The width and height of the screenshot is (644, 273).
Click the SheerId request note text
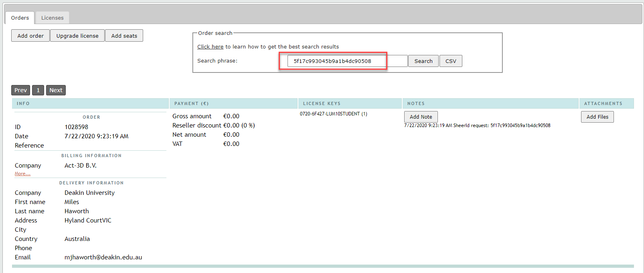click(477, 125)
